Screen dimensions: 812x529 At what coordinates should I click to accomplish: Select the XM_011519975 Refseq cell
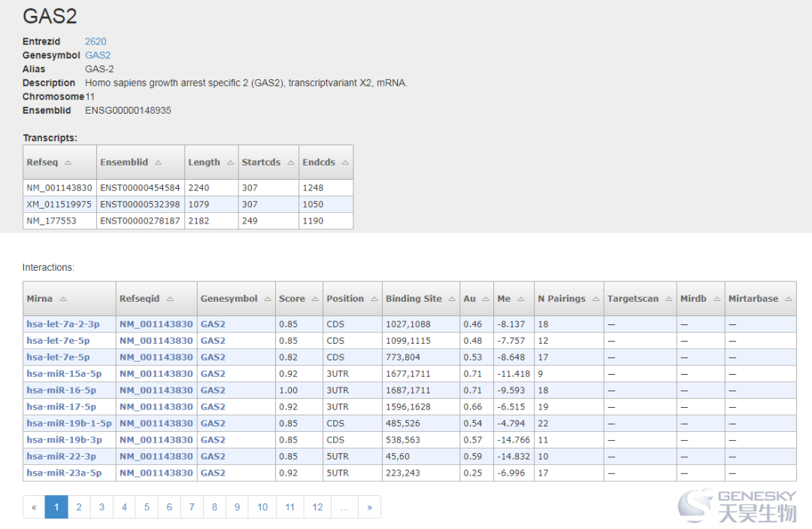click(x=59, y=205)
